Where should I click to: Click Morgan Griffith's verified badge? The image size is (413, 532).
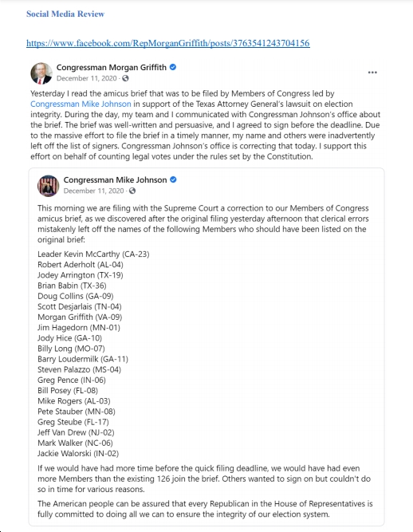pos(172,67)
